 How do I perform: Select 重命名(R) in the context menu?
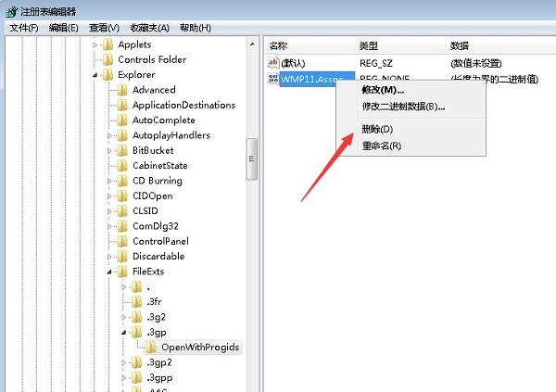click(x=381, y=145)
